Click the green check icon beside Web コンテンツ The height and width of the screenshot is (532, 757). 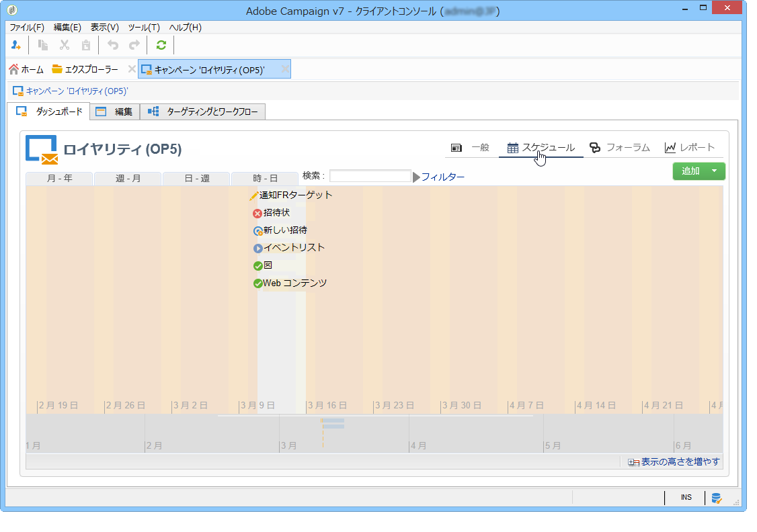[x=257, y=283]
